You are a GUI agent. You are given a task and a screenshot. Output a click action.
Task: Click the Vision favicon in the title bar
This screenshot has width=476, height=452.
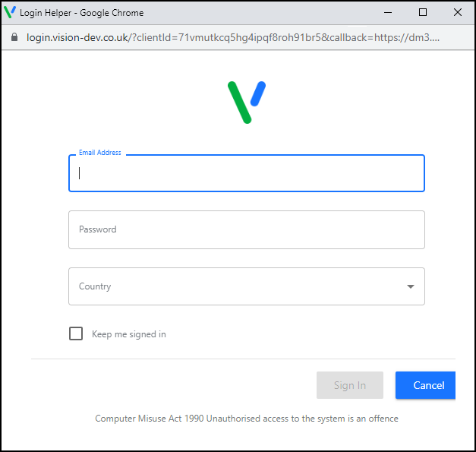tap(10, 12)
